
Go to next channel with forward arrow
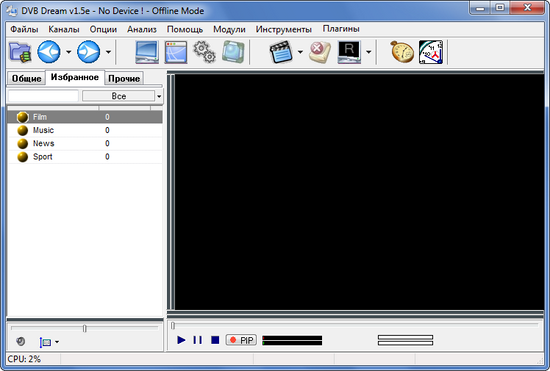click(x=88, y=52)
